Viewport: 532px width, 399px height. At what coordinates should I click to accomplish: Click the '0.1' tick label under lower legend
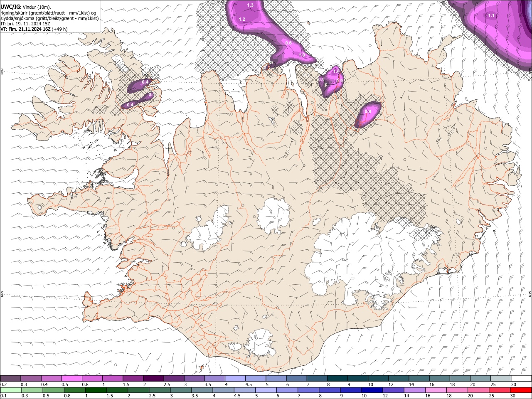(3, 396)
